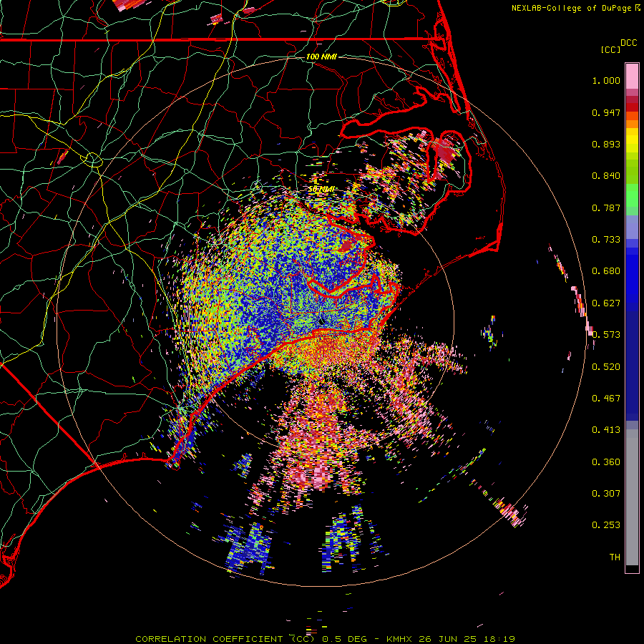Click the 0.360 scale value
The width and height of the screenshot is (644, 644).
pos(606,462)
